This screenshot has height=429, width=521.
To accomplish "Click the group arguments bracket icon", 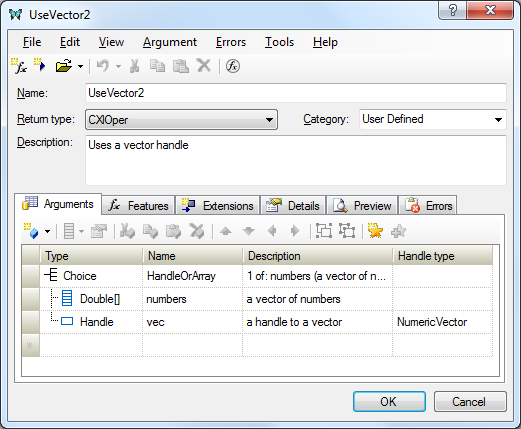I will (x=324, y=231).
